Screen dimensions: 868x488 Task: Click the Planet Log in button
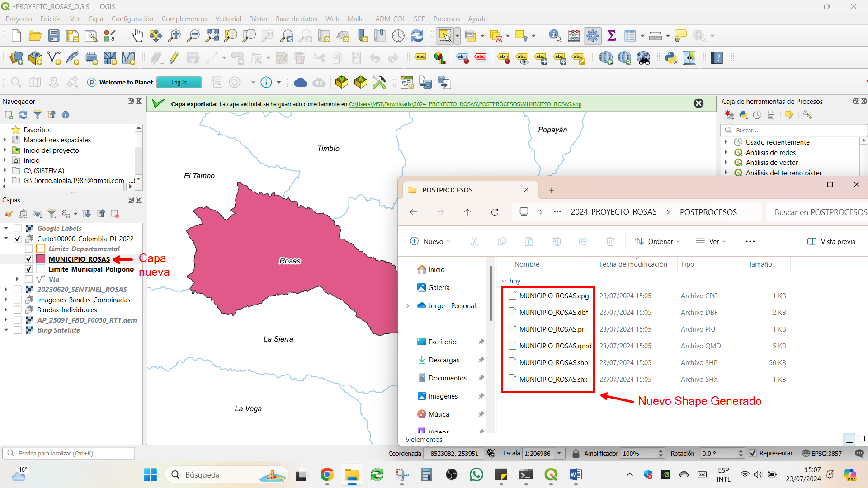tap(179, 82)
